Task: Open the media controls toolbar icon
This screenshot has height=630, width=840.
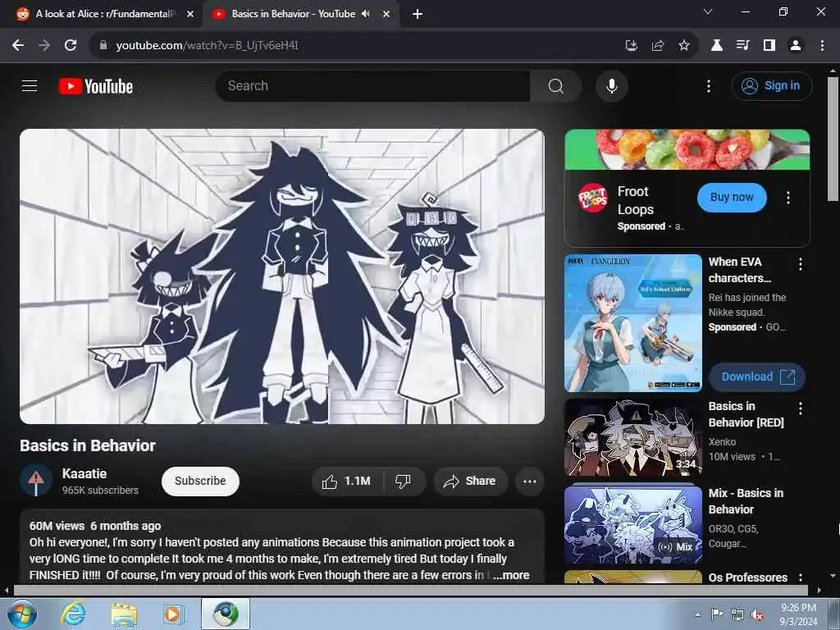Action: click(742, 46)
